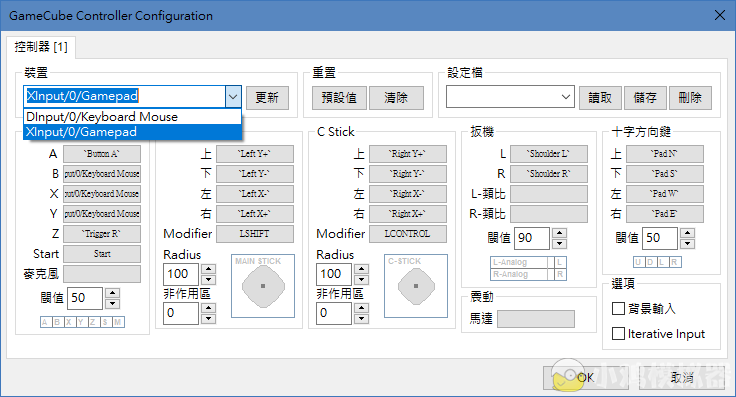736x397 pixels.
Task: Click the 更新 refresh button
Action: coord(267,98)
